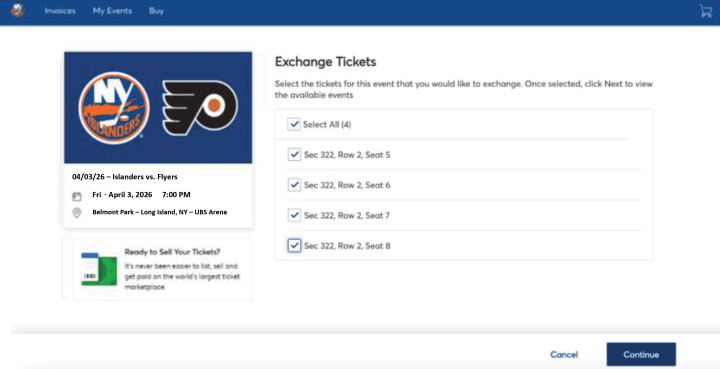The width and height of the screenshot is (720, 369).
Task: Uncheck Sec 322, Row 2, Seat 5
Action: coord(294,155)
